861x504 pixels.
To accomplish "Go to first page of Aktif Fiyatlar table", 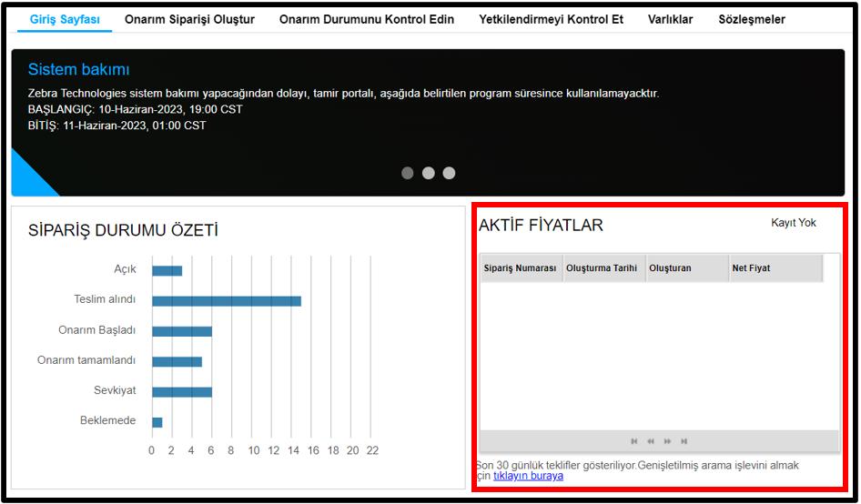I will 634,441.
